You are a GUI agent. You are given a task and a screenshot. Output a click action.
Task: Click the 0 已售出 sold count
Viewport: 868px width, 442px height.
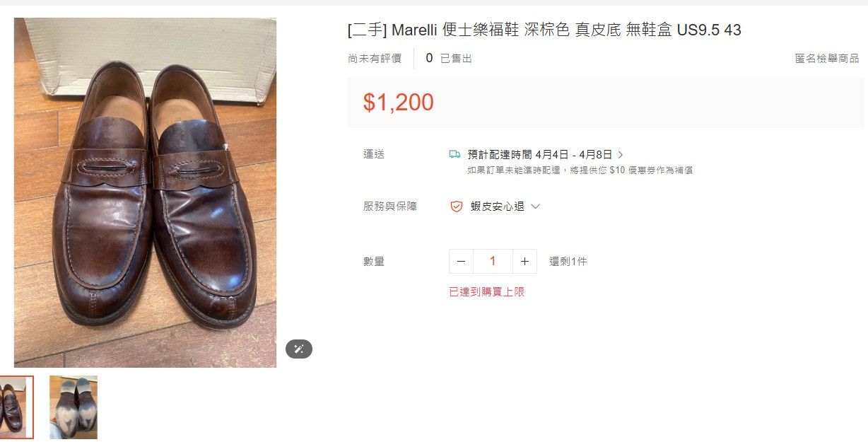(449, 58)
